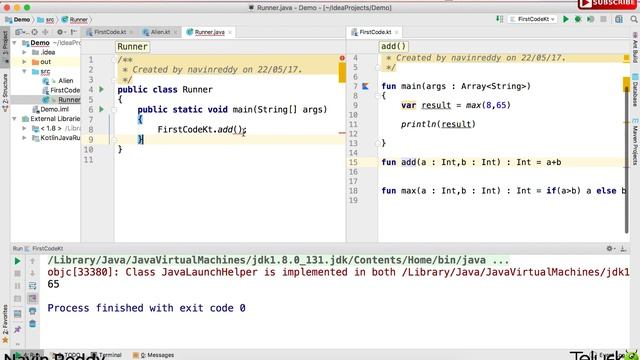Click Down the Stack Trace arrow

coord(33,273)
